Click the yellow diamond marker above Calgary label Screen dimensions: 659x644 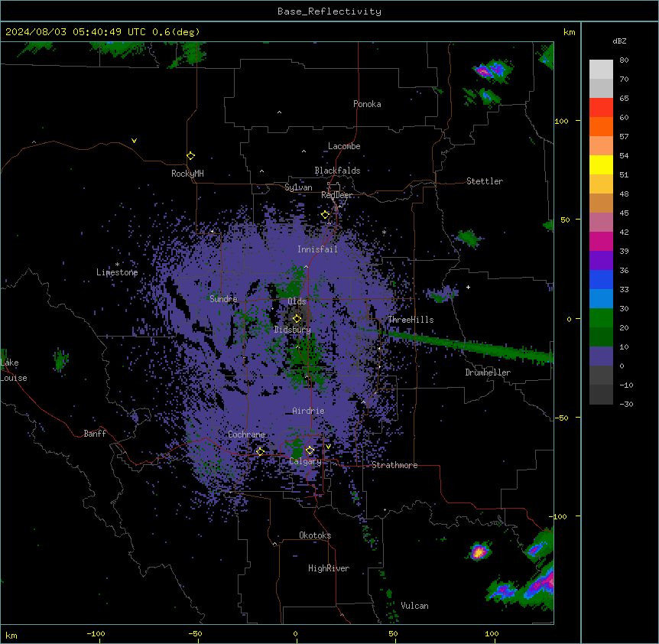tap(310, 450)
